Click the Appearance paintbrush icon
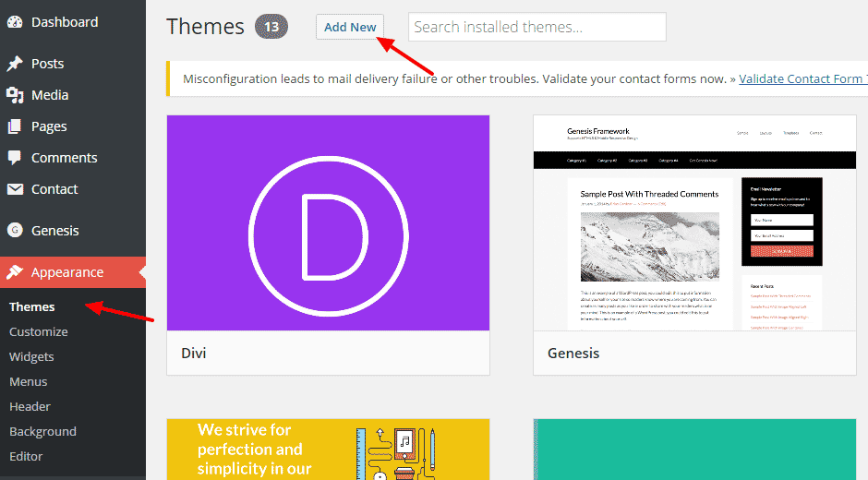 (x=15, y=272)
